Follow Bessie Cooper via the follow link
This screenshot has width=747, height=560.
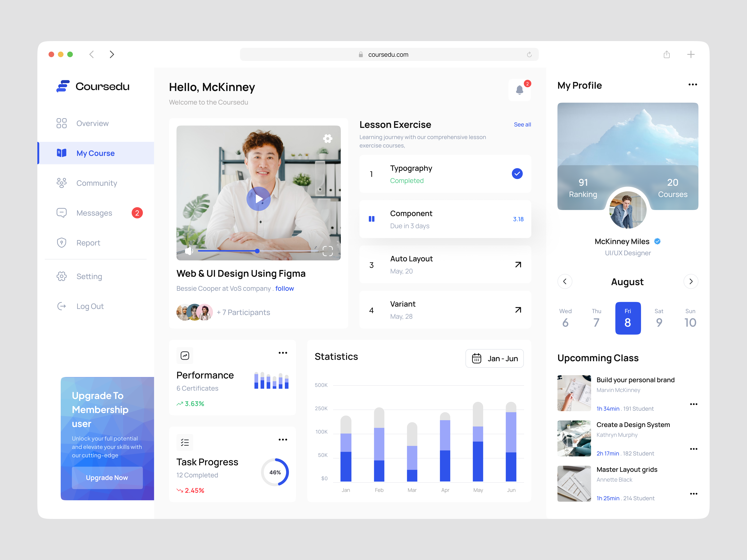tap(285, 288)
